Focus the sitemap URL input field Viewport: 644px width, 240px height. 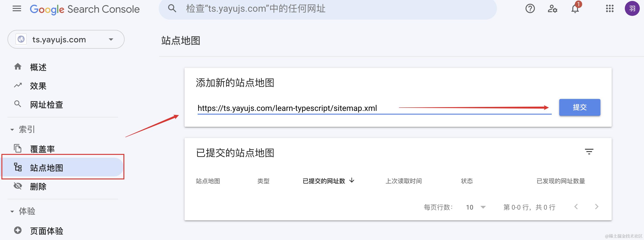pyautogui.click(x=374, y=108)
